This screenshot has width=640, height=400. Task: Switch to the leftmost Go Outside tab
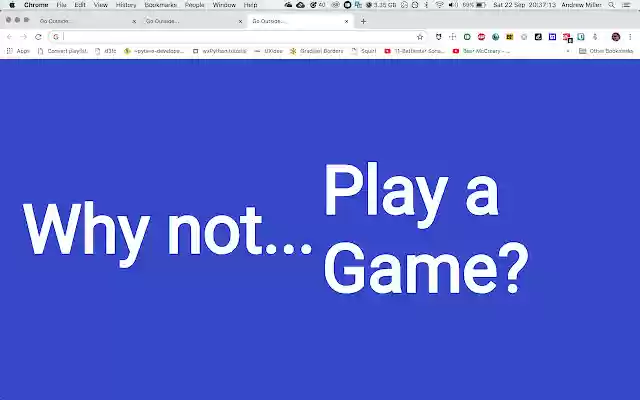(87, 21)
